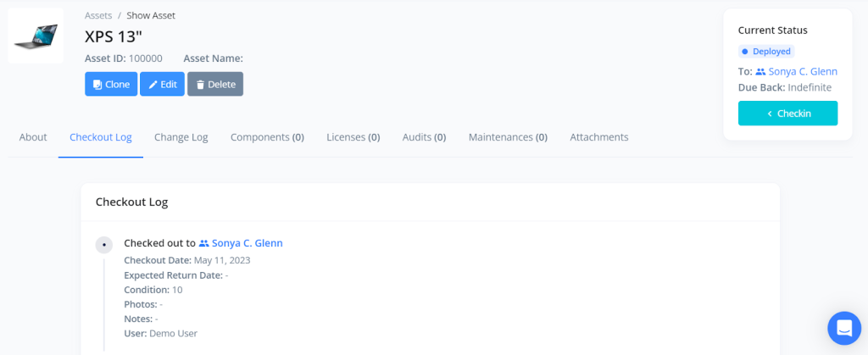Delete this asset
The height and width of the screenshot is (355, 868).
[215, 84]
